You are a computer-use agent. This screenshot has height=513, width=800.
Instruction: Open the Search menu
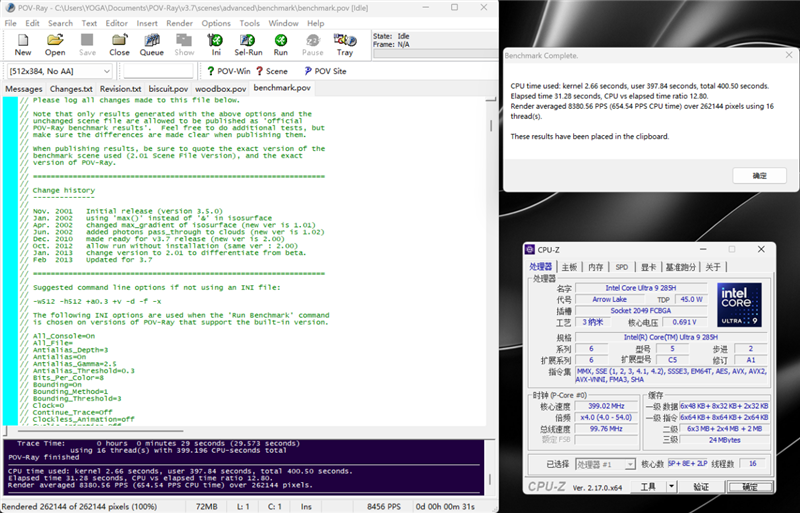[x=60, y=23]
